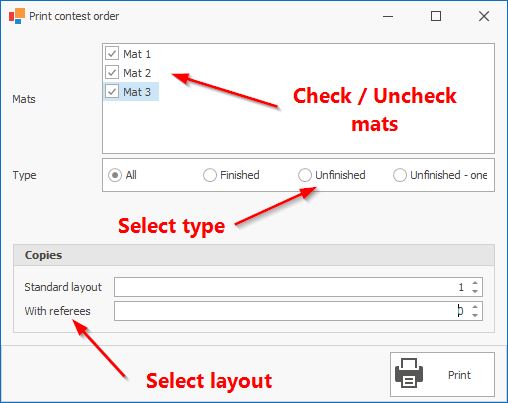Click the app logo in title bar
Image resolution: width=508 pixels, height=403 pixels.
pos(17,16)
